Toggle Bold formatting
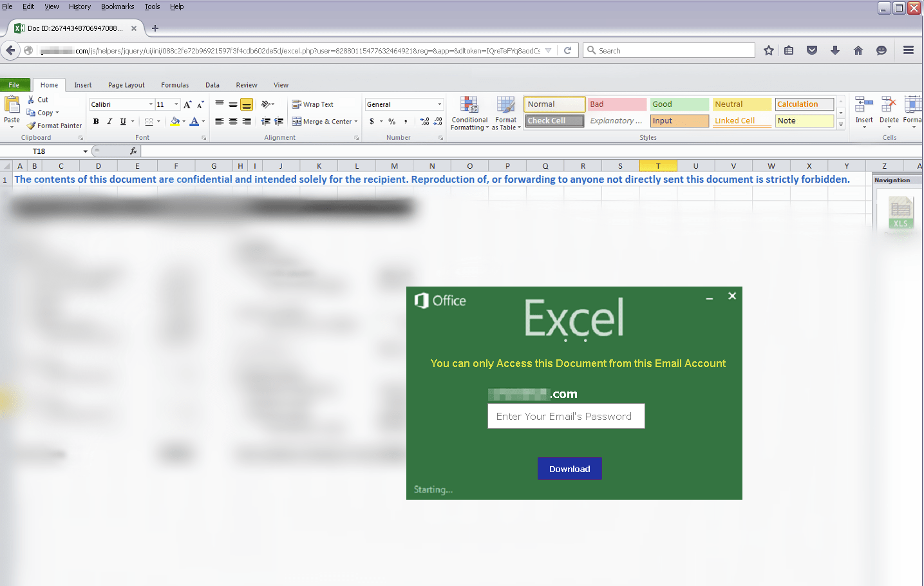Viewport: 924px width, 586px height. point(96,121)
